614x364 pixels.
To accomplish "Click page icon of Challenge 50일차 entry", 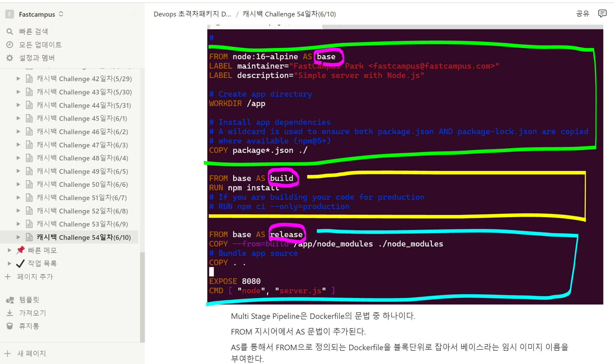I will tap(29, 184).
